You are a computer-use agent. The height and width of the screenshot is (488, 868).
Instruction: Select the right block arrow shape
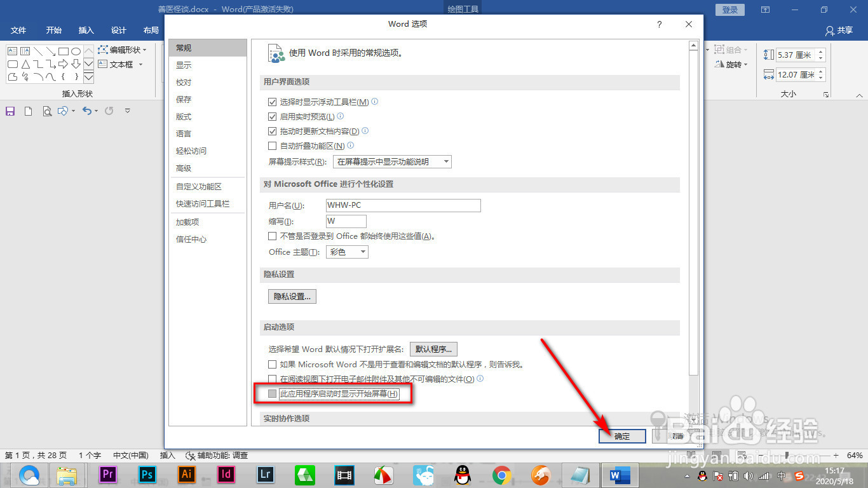[64, 64]
